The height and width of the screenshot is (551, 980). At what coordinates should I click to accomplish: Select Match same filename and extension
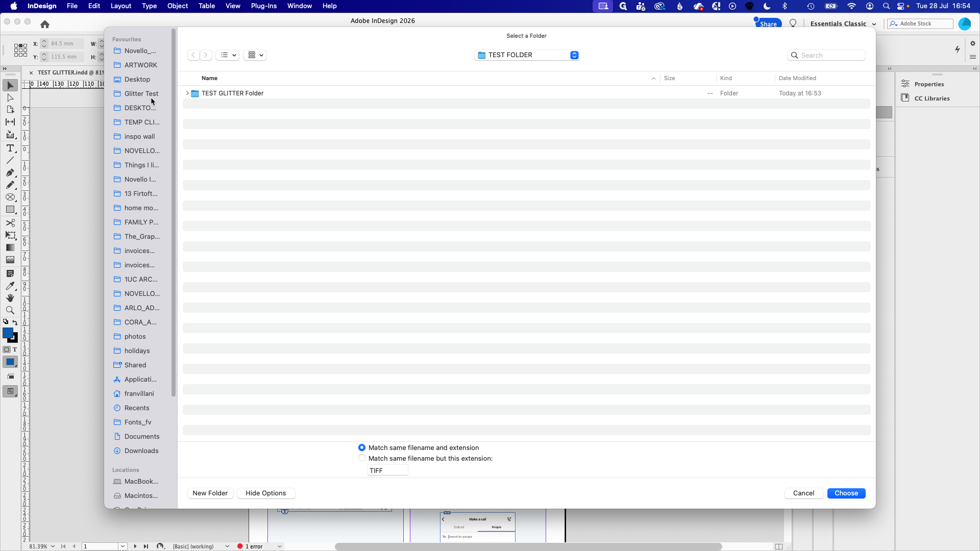362,447
